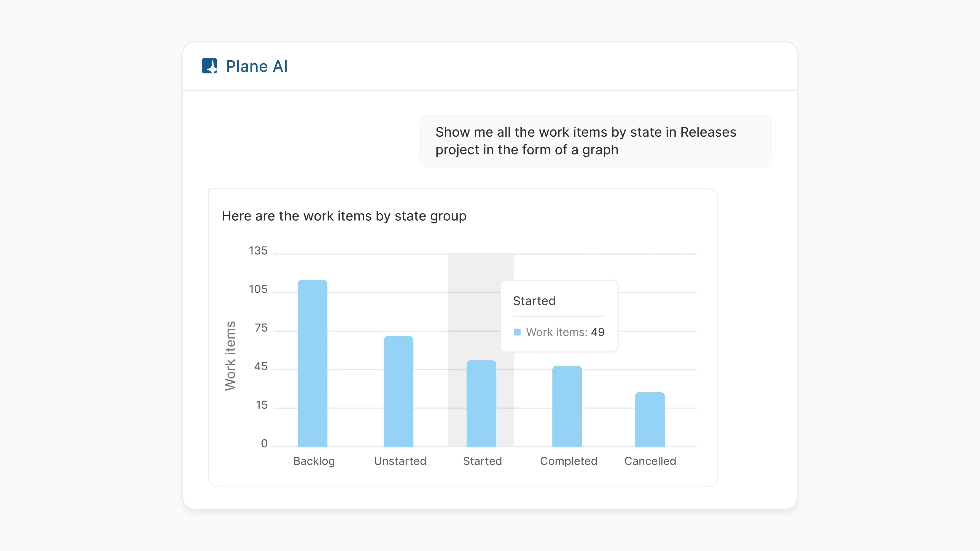Select the user message about Releases project
The width and height of the screenshot is (980, 551).
tap(596, 141)
